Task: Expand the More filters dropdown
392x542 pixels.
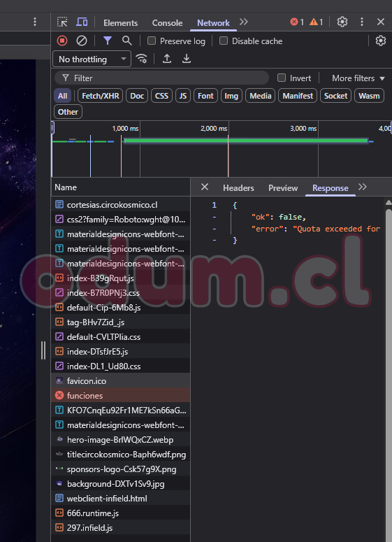Action: (358, 78)
